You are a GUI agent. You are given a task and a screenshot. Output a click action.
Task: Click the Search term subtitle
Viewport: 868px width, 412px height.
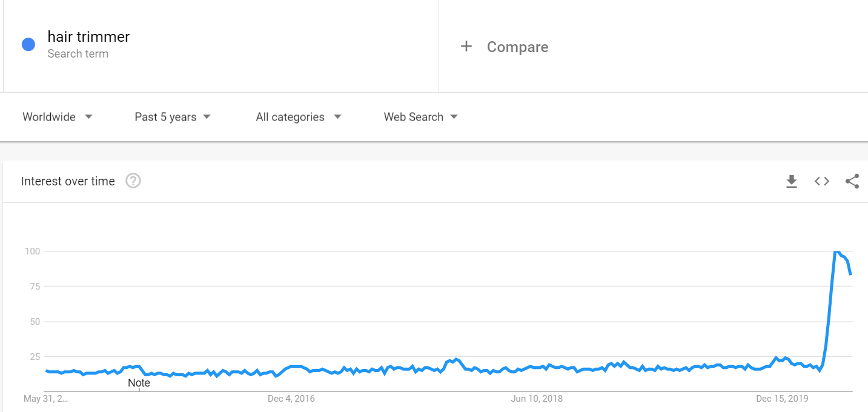pyautogui.click(x=78, y=54)
